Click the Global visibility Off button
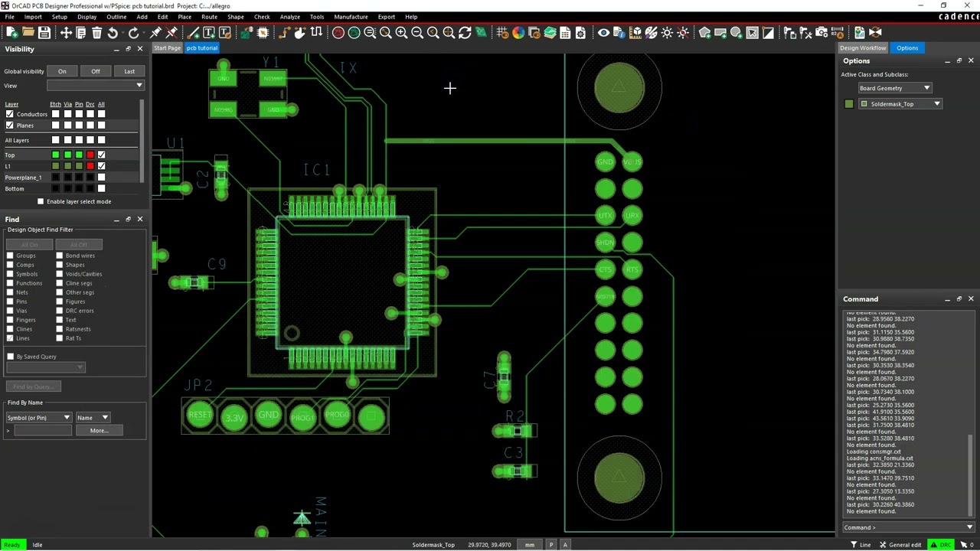 coord(96,71)
